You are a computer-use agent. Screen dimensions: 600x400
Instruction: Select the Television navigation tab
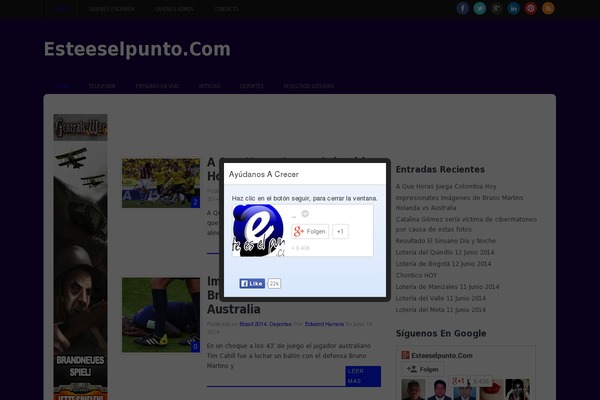(102, 86)
